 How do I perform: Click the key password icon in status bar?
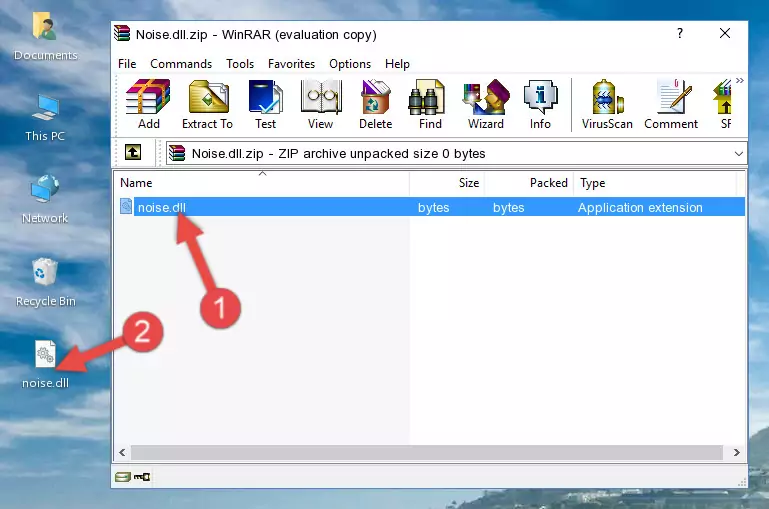tap(142, 477)
